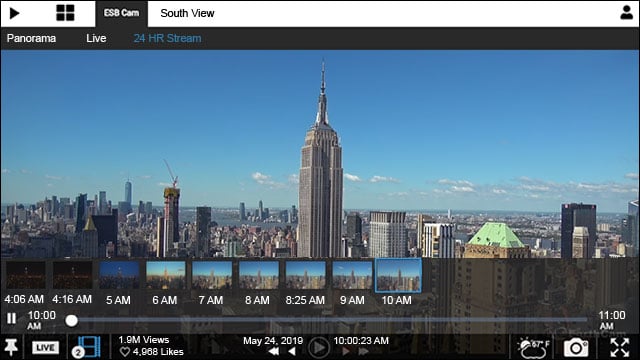Image resolution: width=640 pixels, height=360 pixels.
Task: Click the LIVE button in bottom bar
Action: click(45, 348)
